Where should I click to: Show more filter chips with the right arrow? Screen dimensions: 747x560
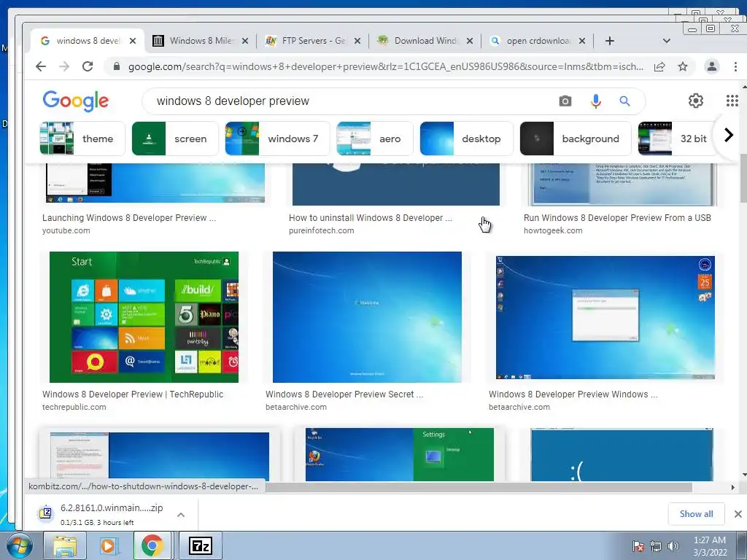pyautogui.click(x=729, y=135)
